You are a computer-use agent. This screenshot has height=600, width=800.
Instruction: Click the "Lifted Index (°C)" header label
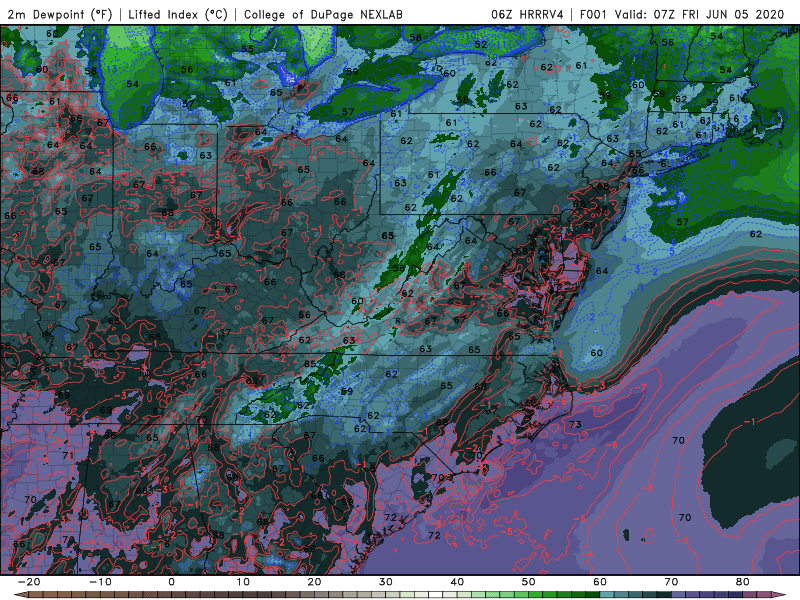pos(178,14)
